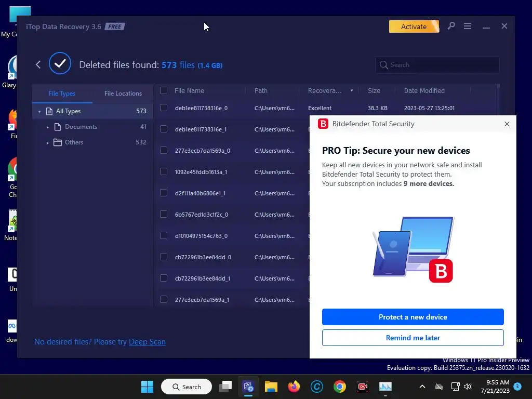Sort by the Size column header
The height and width of the screenshot is (399, 532).
coord(374,90)
